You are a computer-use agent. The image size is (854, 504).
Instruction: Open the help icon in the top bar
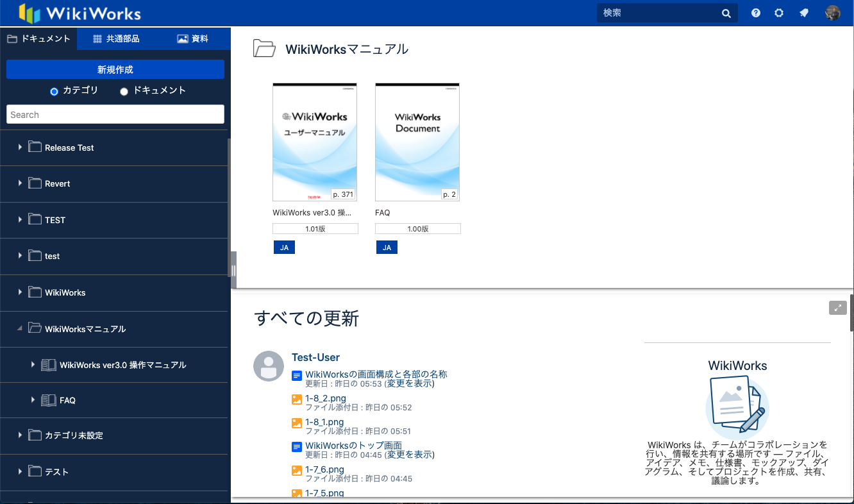tap(756, 13)
